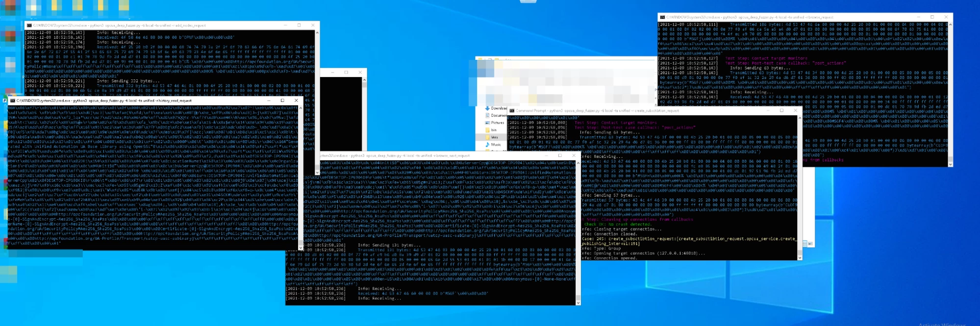Close the small untitled black console window
This screenshot has width=980, height=326.
(x=360, y=72)
